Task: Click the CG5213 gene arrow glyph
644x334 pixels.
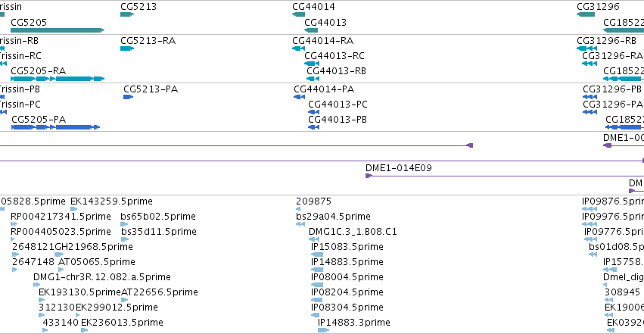Action: point(127,14)
